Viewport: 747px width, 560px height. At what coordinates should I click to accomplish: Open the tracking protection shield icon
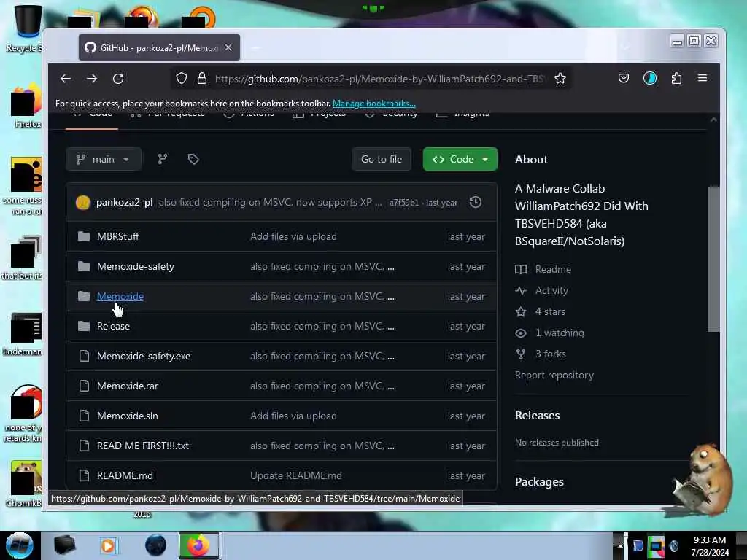[181, 79]
